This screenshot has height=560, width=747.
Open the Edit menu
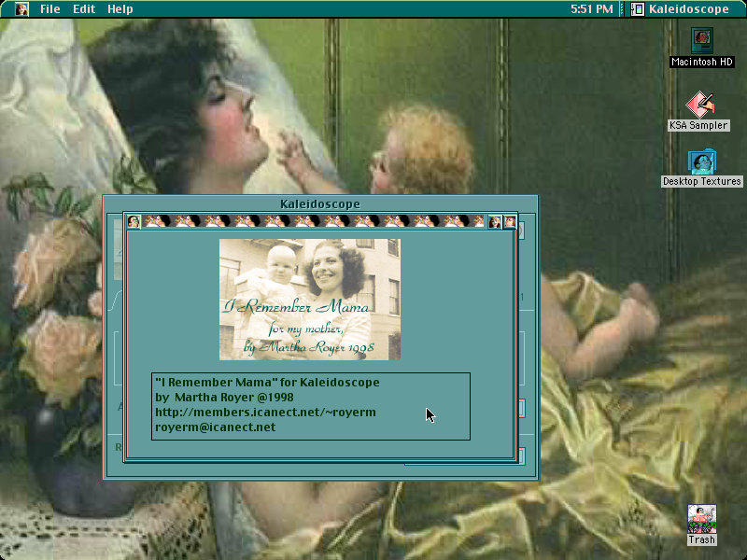84,9
